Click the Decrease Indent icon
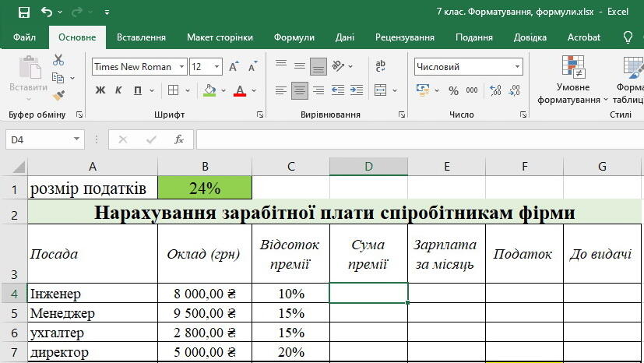 pos(338,90)
